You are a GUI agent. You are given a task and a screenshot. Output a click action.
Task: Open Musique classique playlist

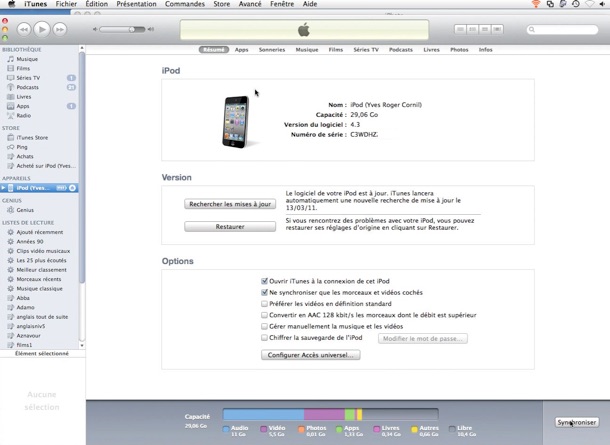point(39,289)
